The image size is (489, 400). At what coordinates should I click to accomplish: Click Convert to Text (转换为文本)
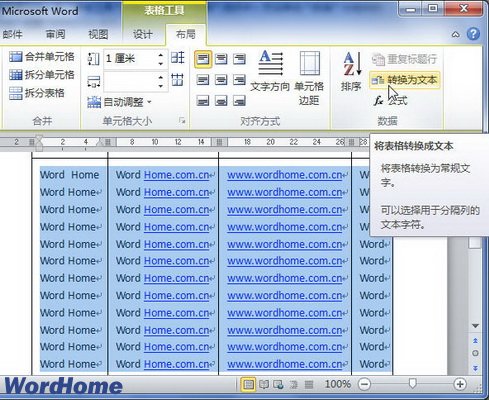pyautogui.click(x=404, y=80)
